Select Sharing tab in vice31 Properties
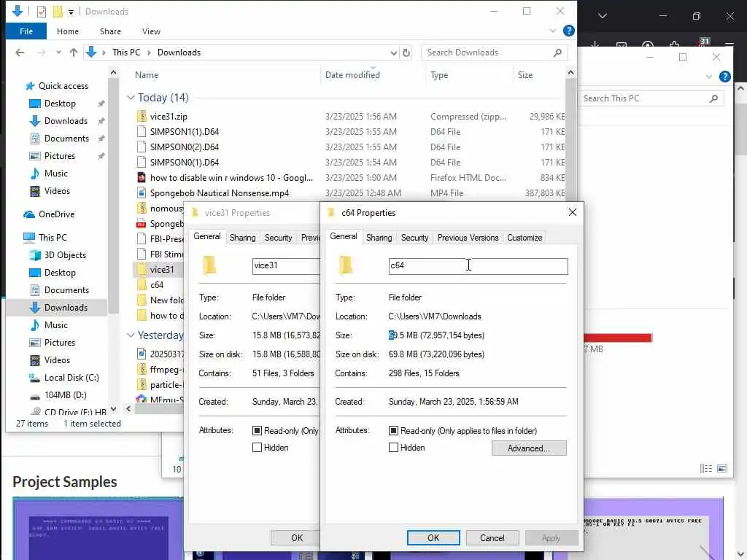The image size is (747, 560). pos(242,238)
